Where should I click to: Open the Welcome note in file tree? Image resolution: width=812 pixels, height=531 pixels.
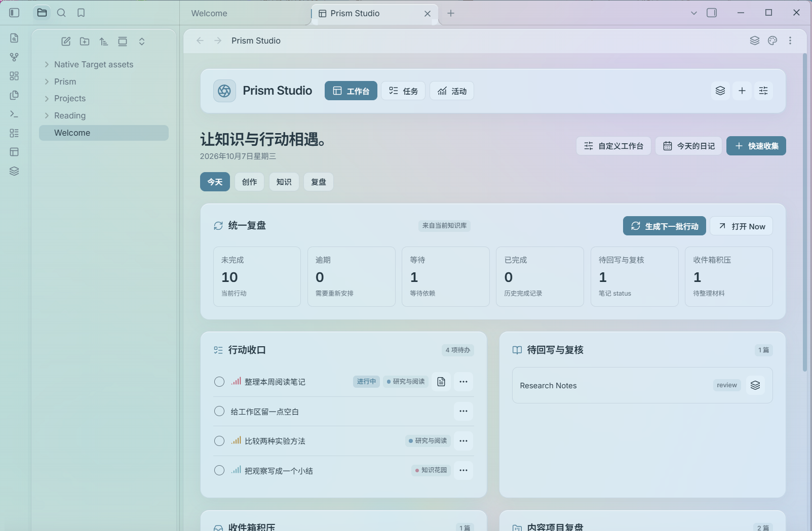coord(104,133)
